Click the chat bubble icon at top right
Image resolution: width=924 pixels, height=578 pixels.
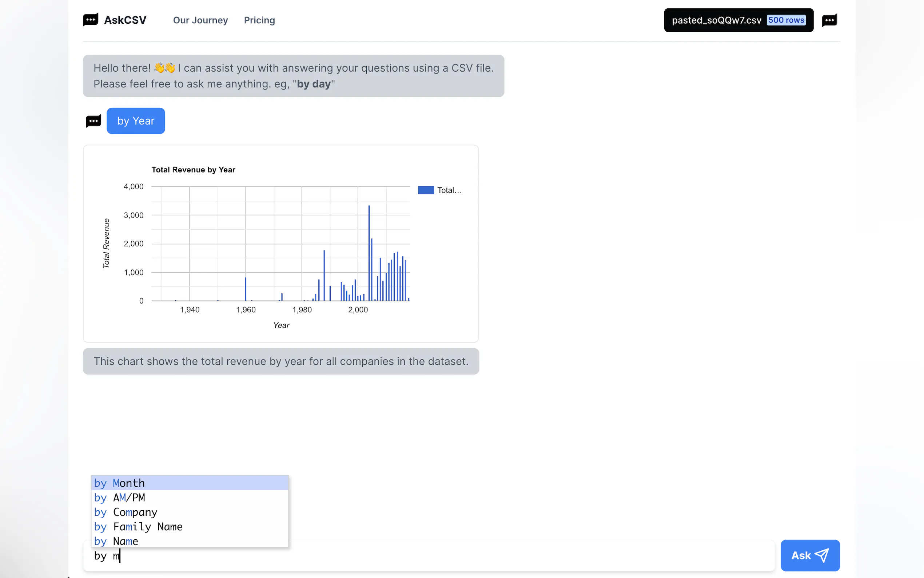(x=829, y=20)
